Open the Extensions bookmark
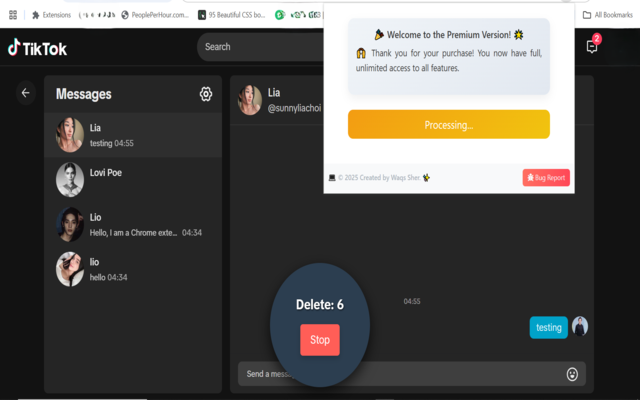The image size is (640, 400). click(x=51, y=15)
